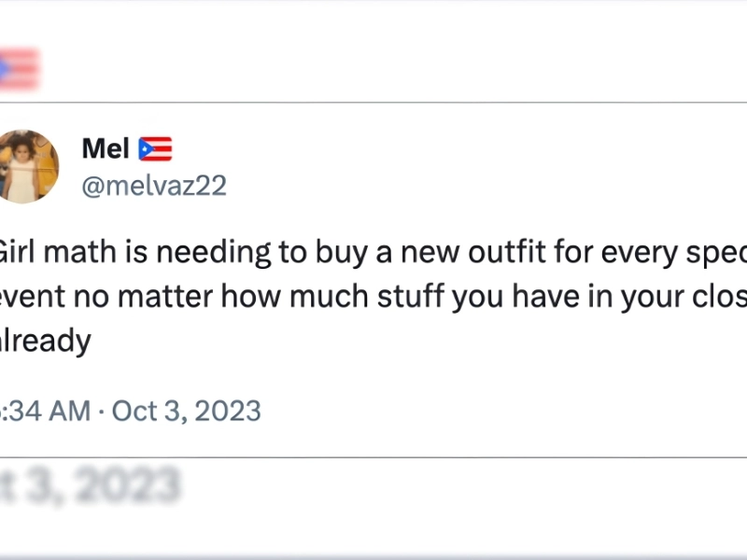
Task: Open the display name "Mel"
Action: click(106, 147)
